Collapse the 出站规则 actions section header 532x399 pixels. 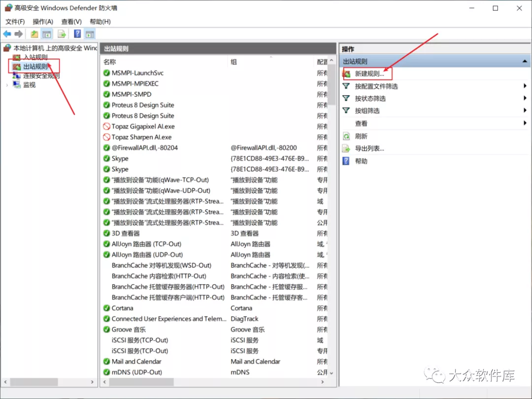[525, 62]
